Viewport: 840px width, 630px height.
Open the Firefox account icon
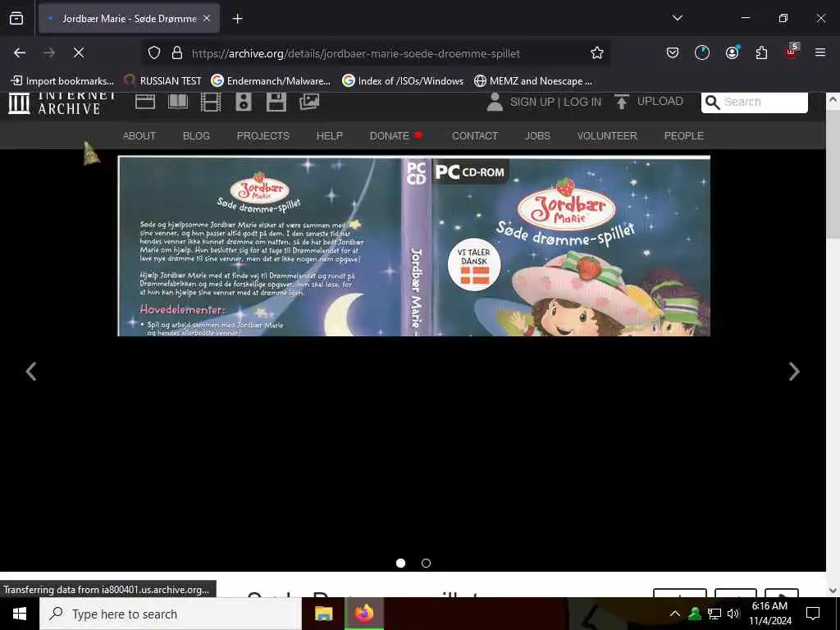[732, 52]
